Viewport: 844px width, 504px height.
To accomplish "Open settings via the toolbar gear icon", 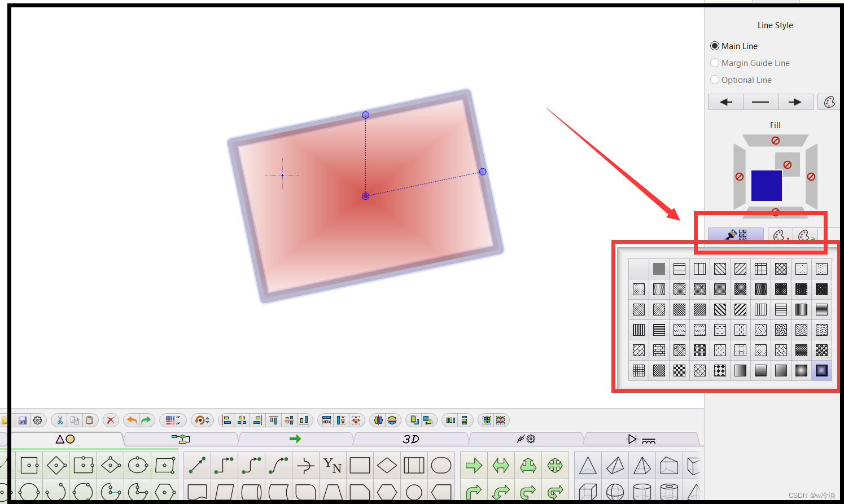I will [x=38, y=420].
